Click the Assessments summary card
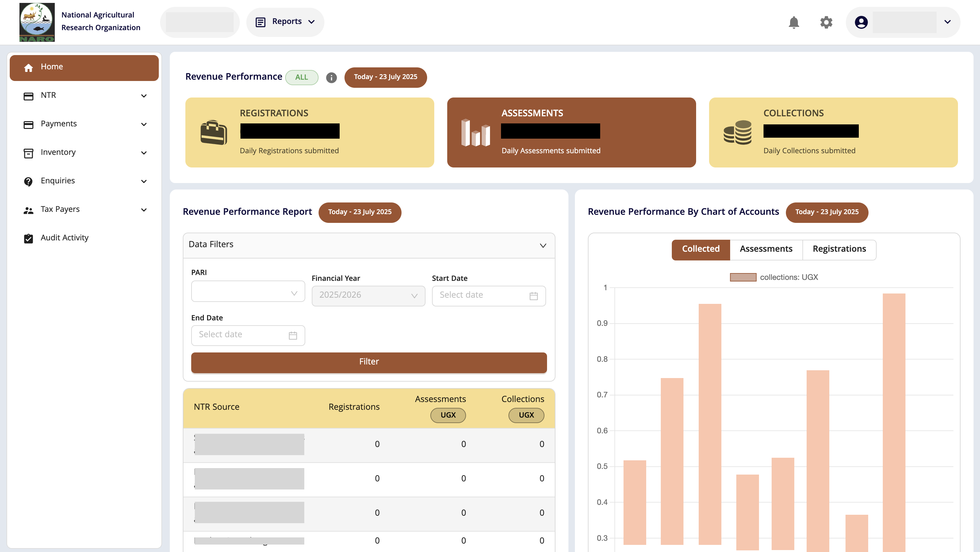980x552 pixels. (571, 132)
